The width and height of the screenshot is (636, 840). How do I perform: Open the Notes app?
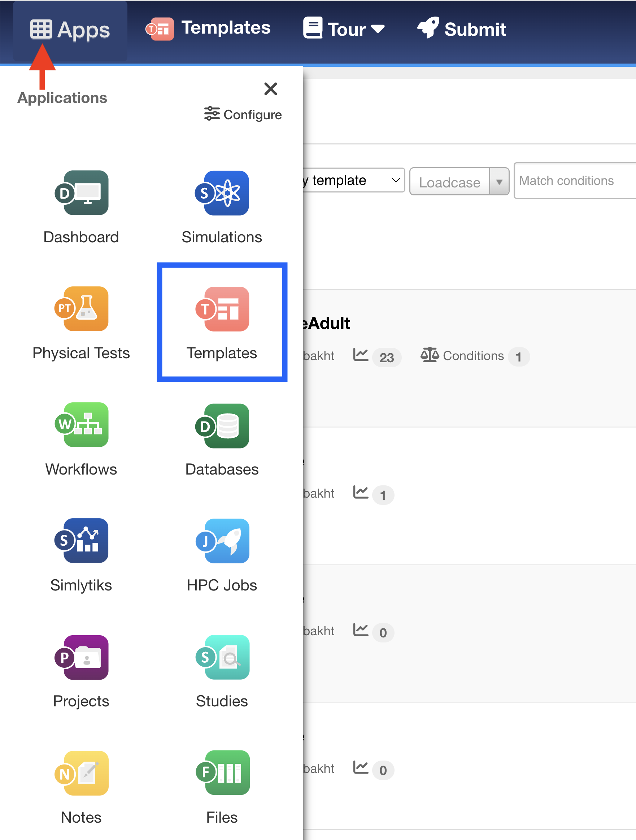81,787
